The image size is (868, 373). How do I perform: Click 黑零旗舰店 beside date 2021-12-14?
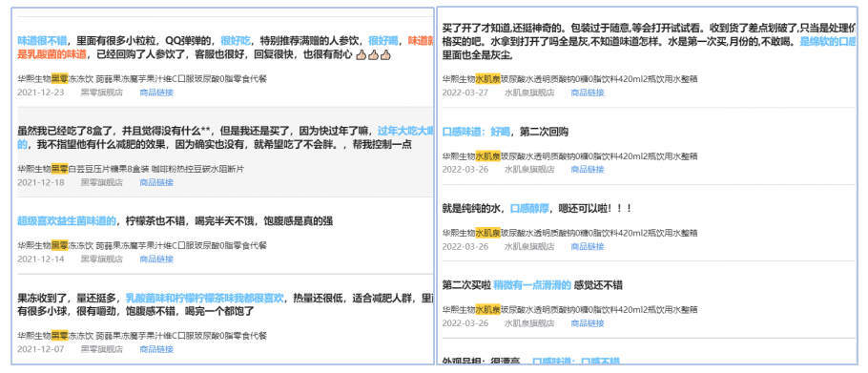[102, 259]
